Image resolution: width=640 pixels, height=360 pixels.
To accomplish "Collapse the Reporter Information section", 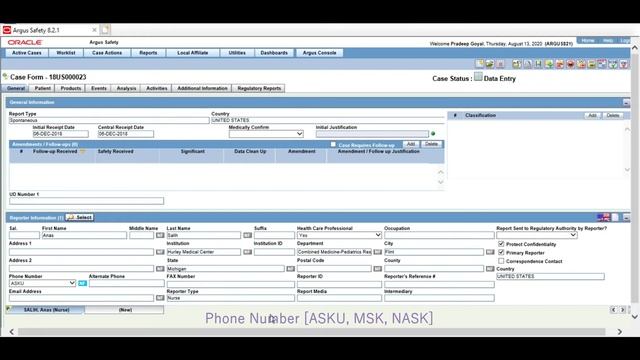I will (626, 218).
